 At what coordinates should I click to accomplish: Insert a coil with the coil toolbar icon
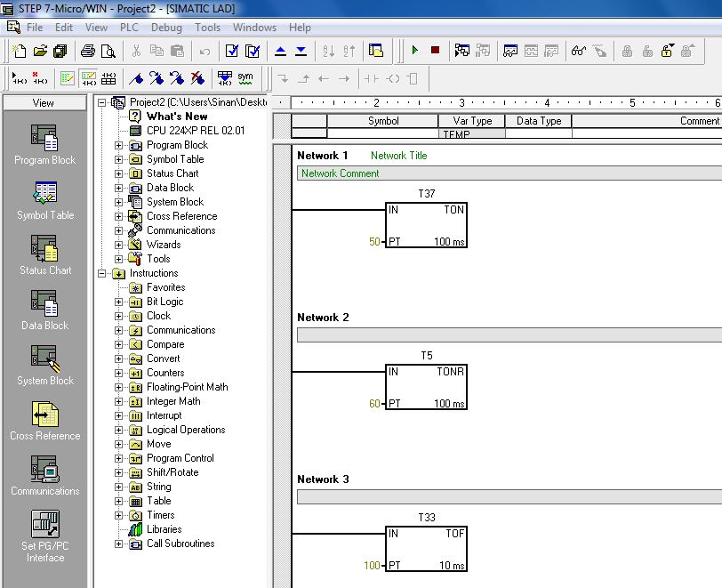(x=393, y=79)
